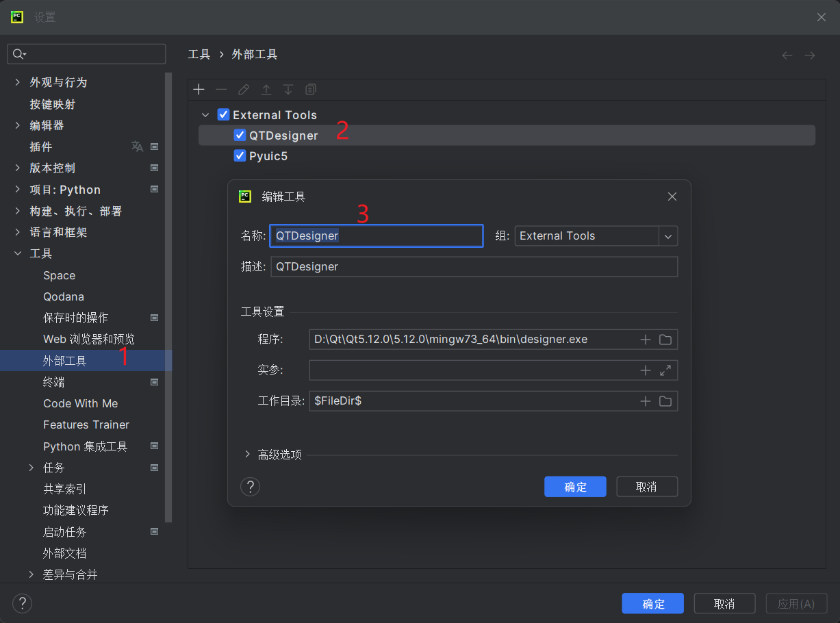This screenshot has width=840, height=623.
Task: Click 取消 at bottom of Settings window
Action: pos(724,604)
